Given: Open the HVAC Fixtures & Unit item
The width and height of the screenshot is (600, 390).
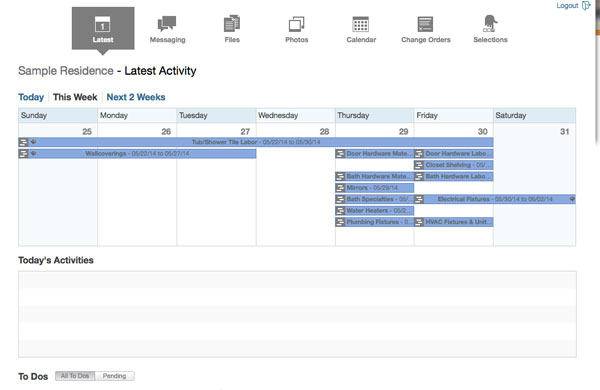Looking at the screenshot, I should [454, 222].
